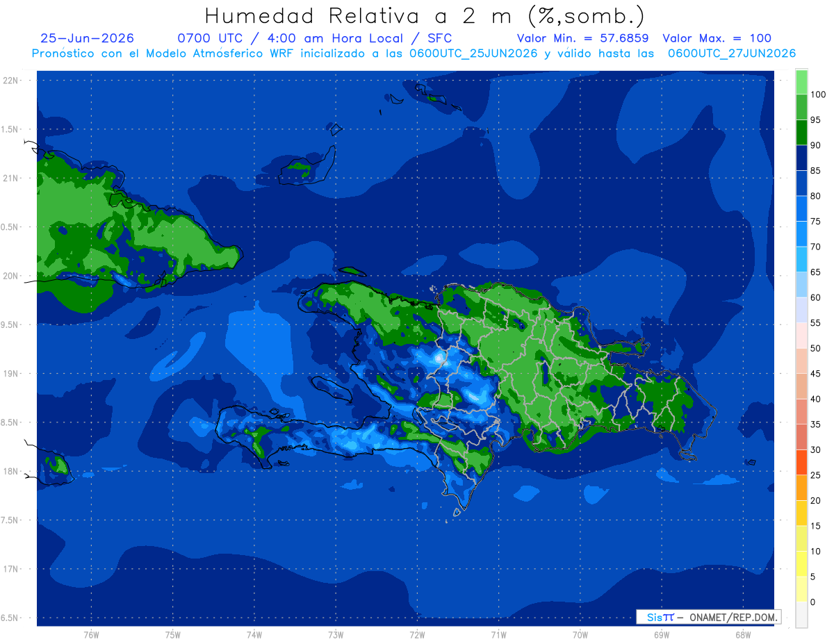Click the "100" legend value
This screenshot has width=834, height=644.
pos(817,94)
